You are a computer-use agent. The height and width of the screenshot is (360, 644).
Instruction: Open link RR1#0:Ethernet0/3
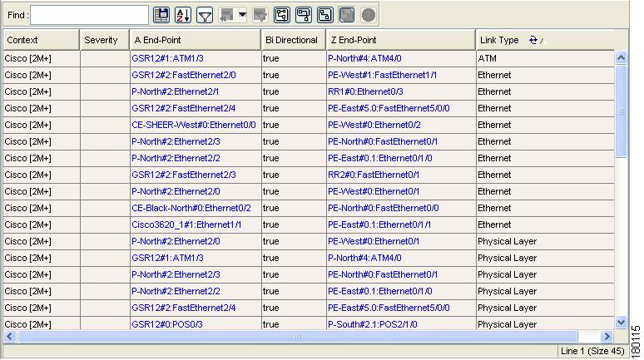[365, 91]
